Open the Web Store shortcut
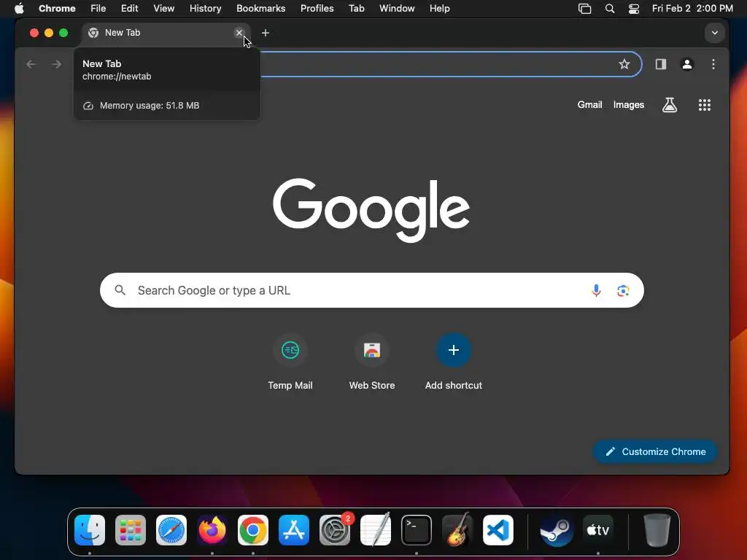This screenshot has width=747, height=560. click(372, 362)
